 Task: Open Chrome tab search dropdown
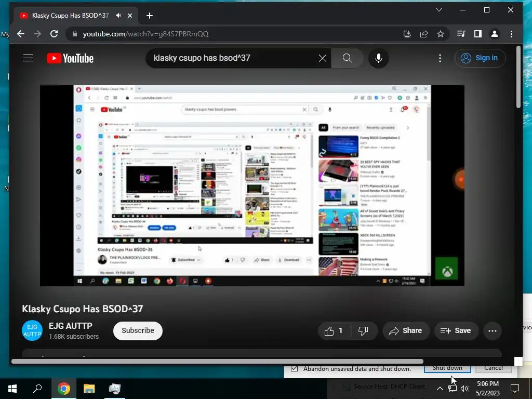[438, 10]
